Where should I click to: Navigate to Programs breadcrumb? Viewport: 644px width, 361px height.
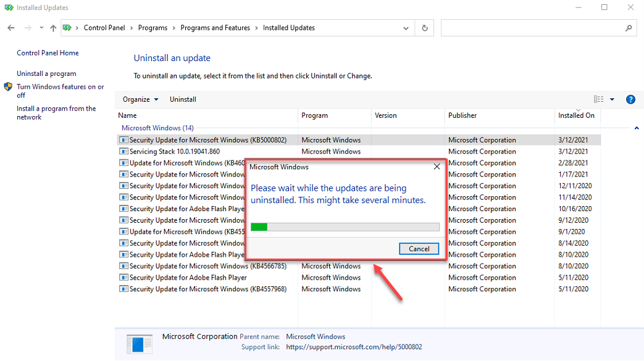pyautogui.click(x=153, y=28)
